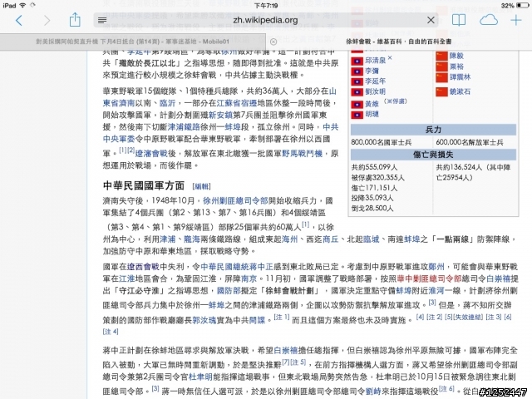This screenshot has height=399, width=532.
Task: Open the 蔣中正 link
Action: [261, 266]
